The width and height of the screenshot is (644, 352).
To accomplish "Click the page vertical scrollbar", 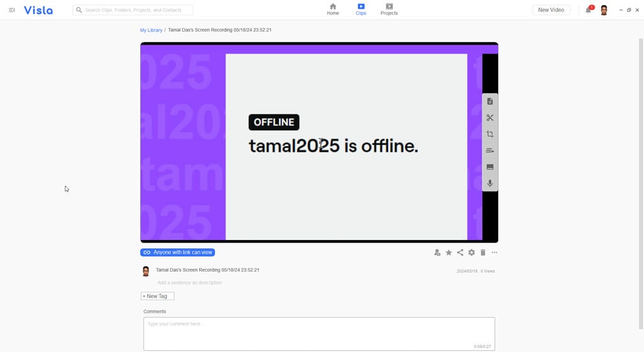I will coord(641,184).
